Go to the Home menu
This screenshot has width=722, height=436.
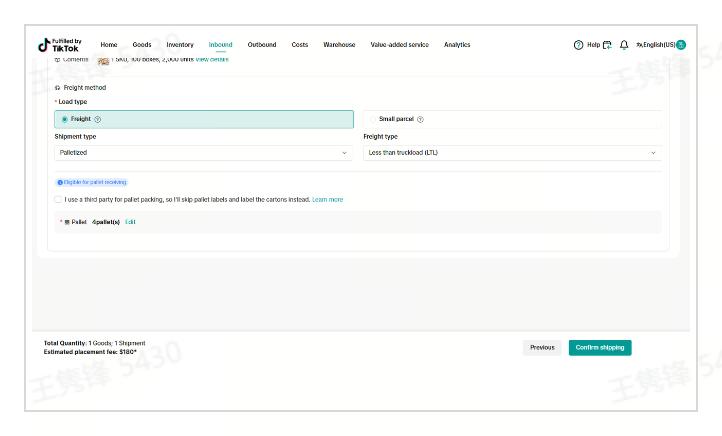click(x=109, y=45)
